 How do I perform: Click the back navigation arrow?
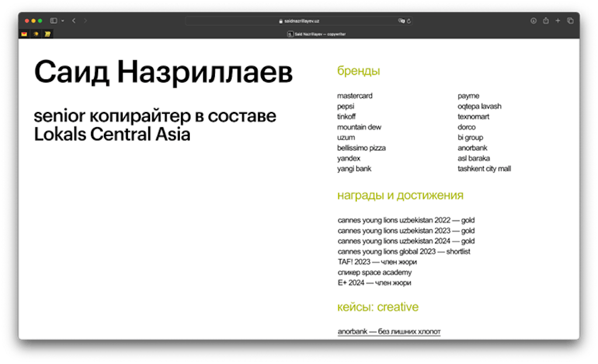74,20
